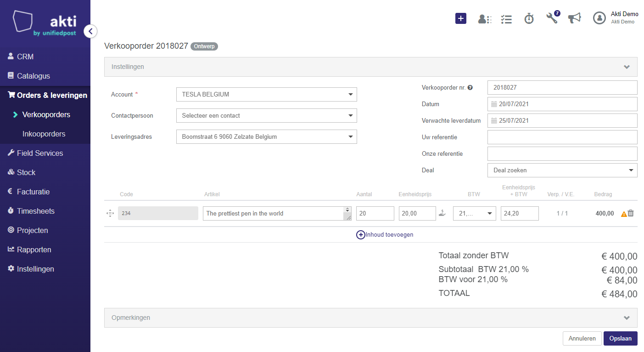Viewport: 644px width, 352px height.
Task: Click the Code field 234
Action: (x=158, y=213)
